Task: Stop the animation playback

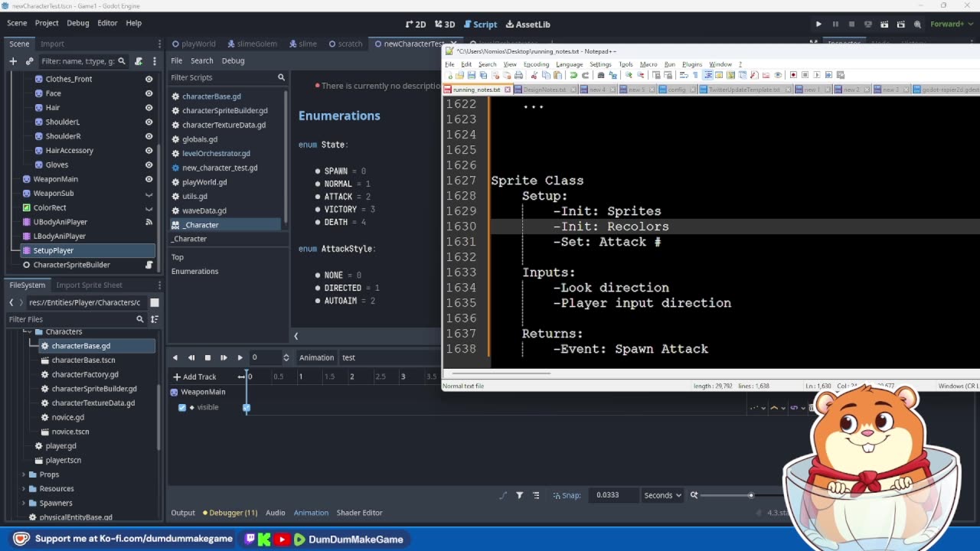Action: [207, 357]
